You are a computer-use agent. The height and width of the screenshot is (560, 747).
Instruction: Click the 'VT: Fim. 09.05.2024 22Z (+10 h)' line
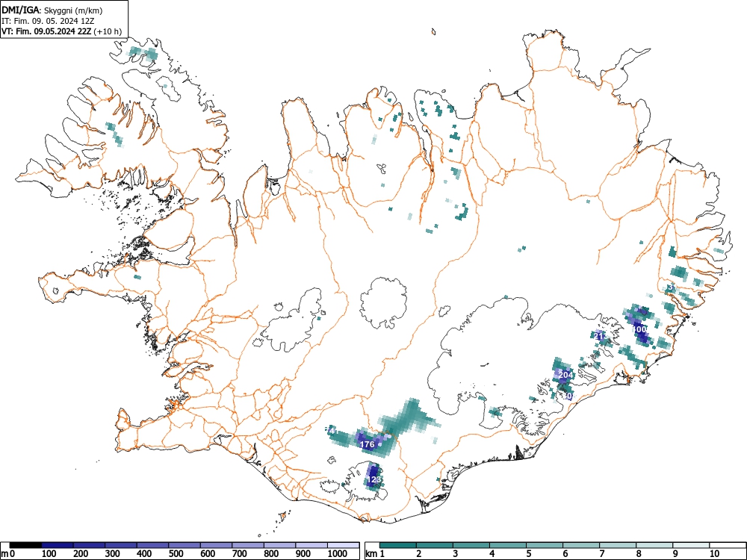coord(62,32)
